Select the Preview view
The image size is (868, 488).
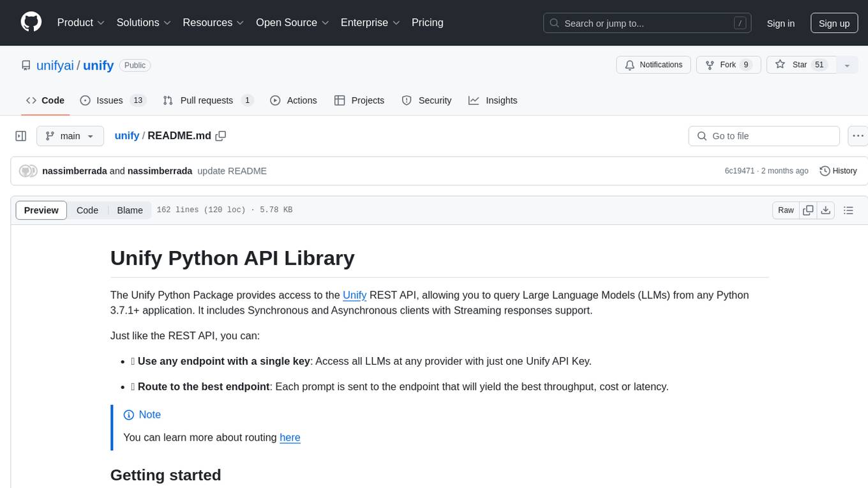point(41,210)
